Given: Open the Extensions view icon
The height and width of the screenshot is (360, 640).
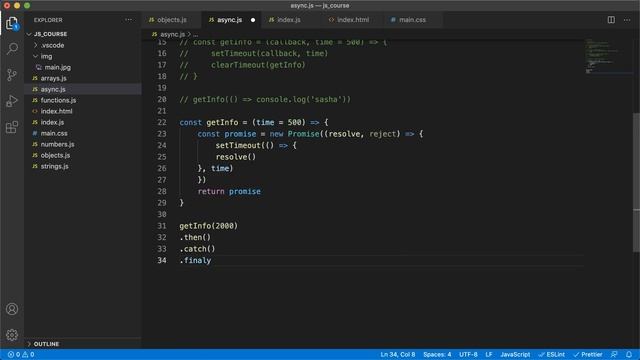Looking at the screenshot, I should (12, 127).
